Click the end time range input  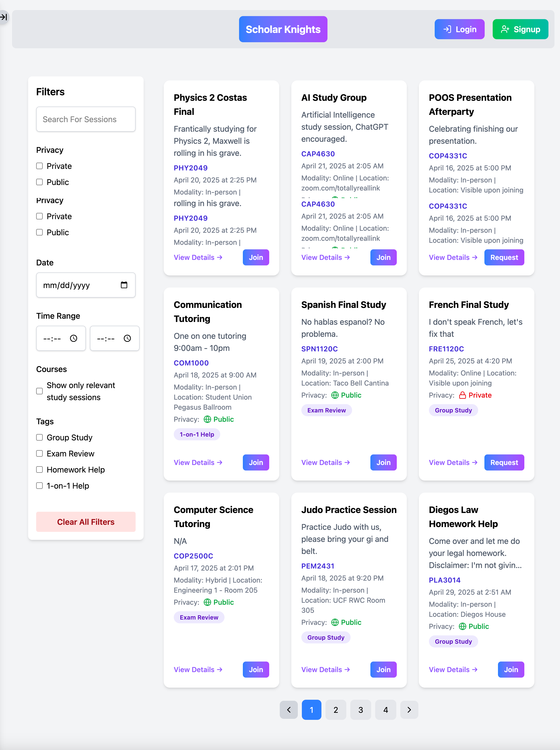(115, 338)
